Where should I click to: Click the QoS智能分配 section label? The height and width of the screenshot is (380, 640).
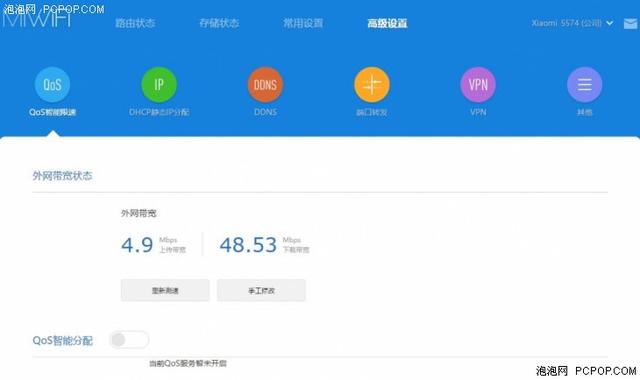pos(62,340)
